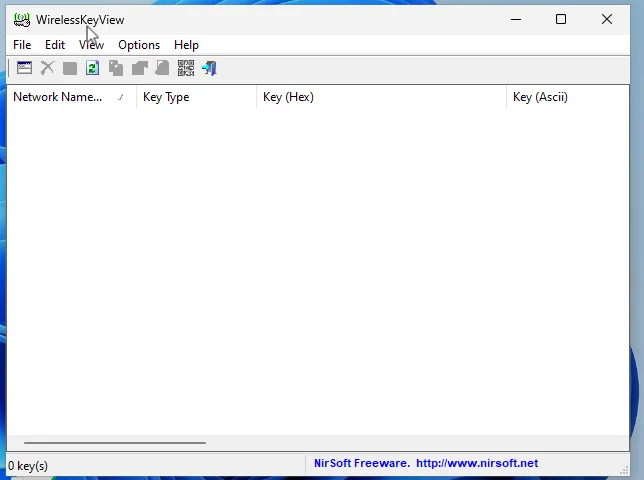Open Advanced Options toolbar icon
Viewport: 644px width, 480px height.
click(24, 68)
